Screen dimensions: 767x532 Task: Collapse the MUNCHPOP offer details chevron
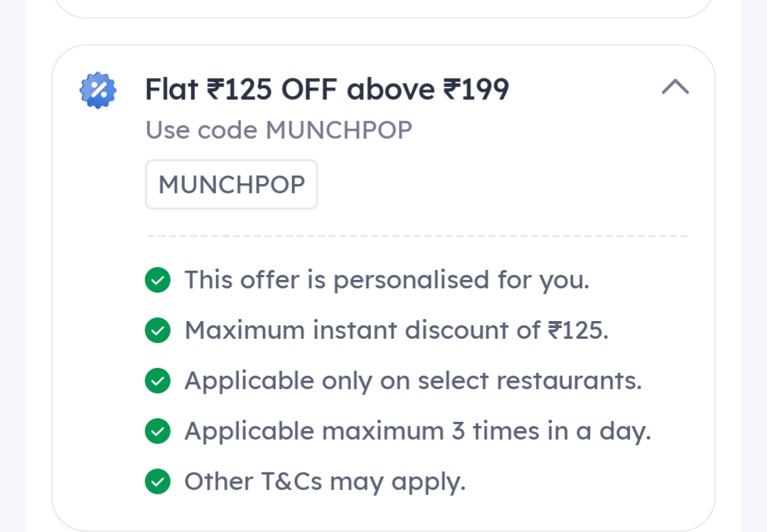(x=675, y=87)
